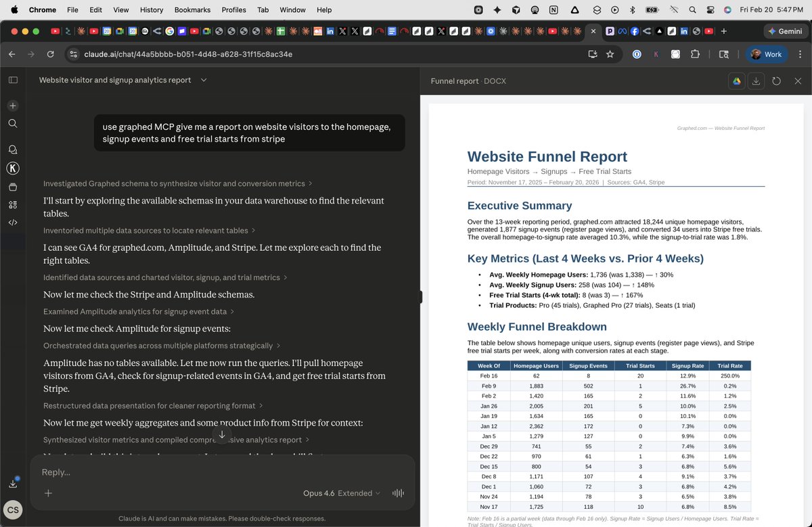Click the address bar URL
Viewport: 812px width, 527px height.
point(188,54)
